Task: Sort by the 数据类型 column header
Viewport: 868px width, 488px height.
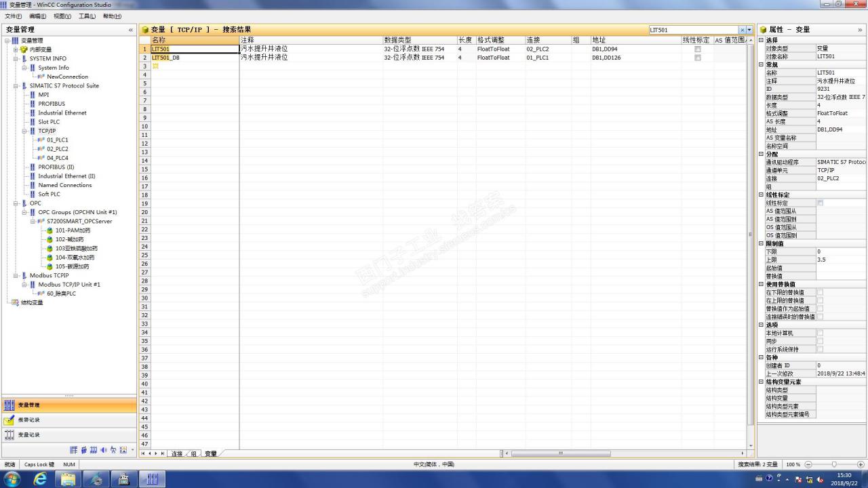Action: [420, 40]
